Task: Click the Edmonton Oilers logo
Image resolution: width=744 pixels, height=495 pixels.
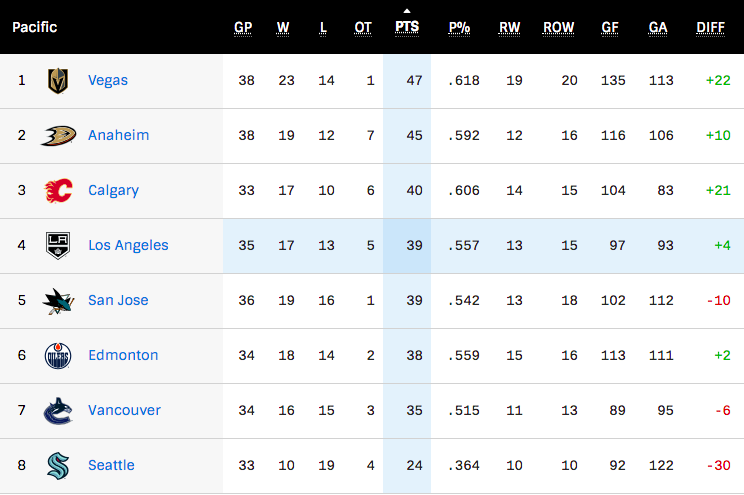Action: [58, 356]
